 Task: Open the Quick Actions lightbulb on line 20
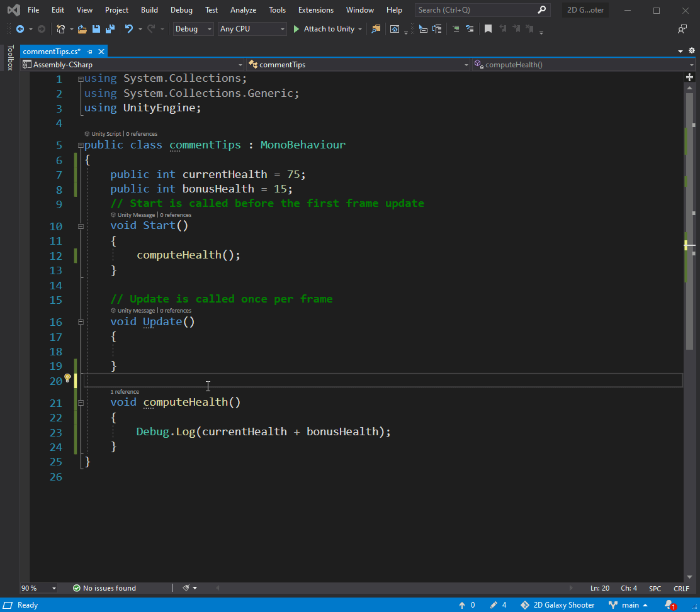point(67,379)
